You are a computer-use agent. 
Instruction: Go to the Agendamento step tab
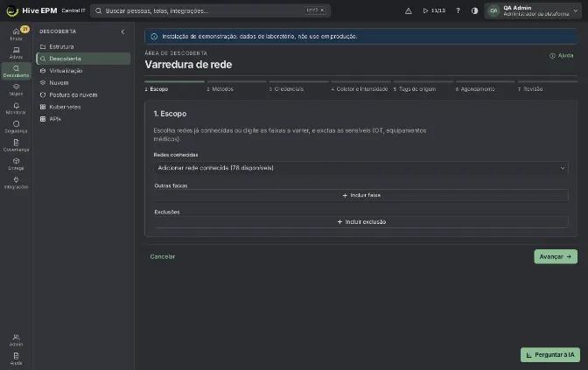tap(486, 87)
